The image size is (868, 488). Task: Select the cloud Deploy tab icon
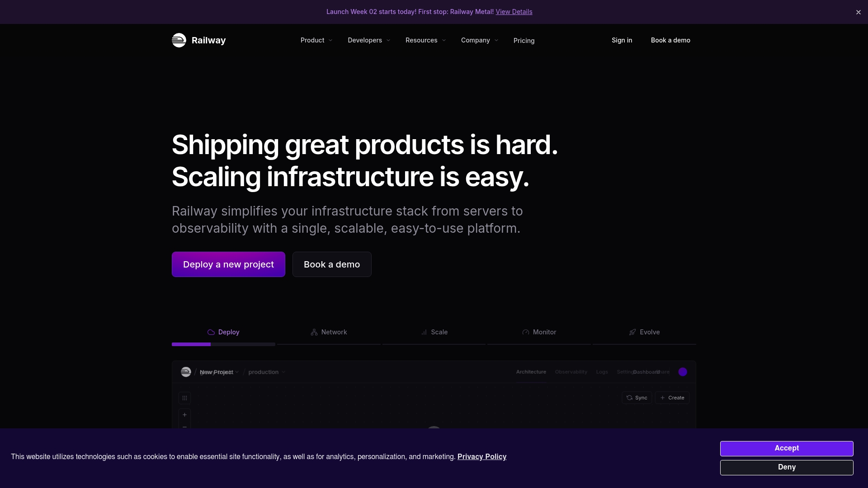coord(211,332)
